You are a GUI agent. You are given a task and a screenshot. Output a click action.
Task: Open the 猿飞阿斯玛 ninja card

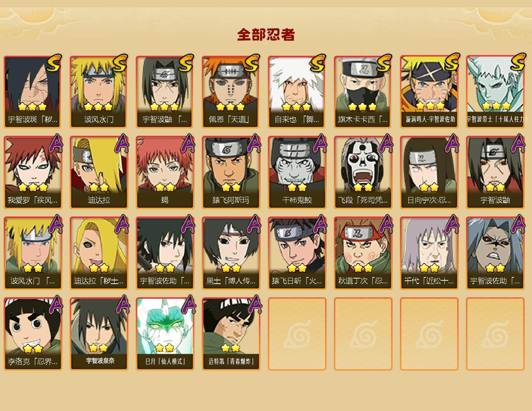[231, 172]
